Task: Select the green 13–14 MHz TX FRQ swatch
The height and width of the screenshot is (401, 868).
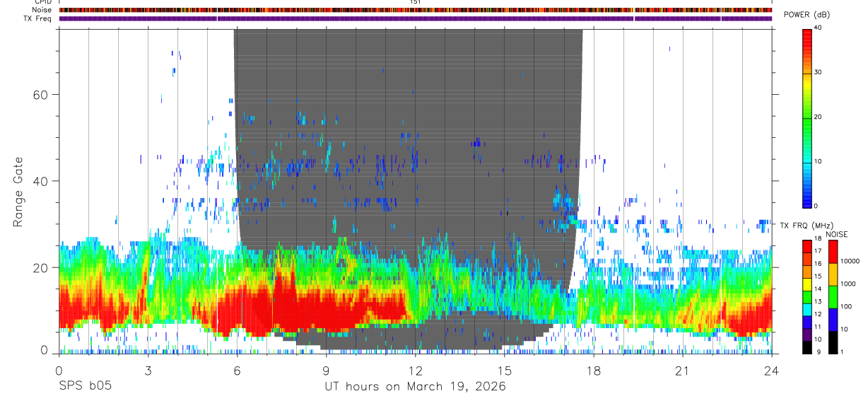Action: [807, 296]
